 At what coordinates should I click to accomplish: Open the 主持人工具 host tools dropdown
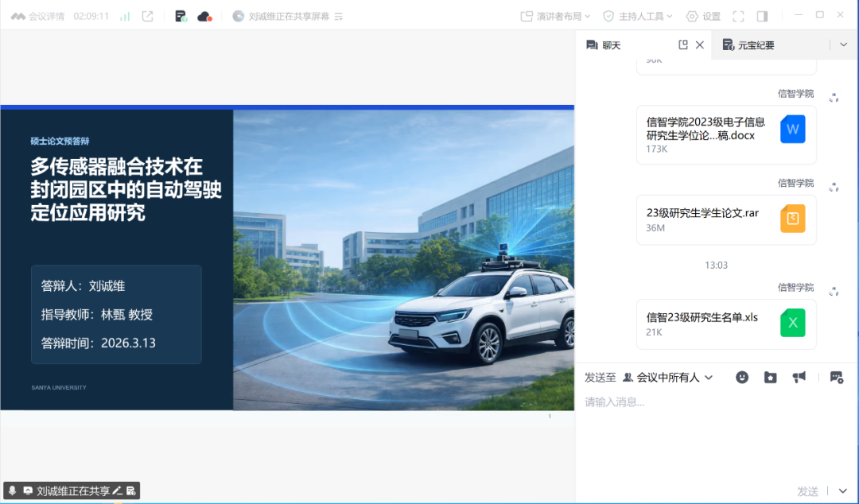click(x=638, y=16)
